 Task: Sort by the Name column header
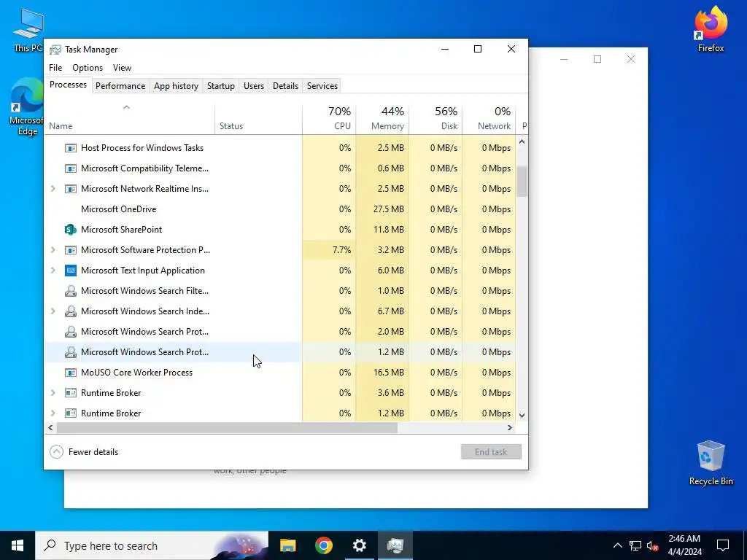tap(130, 118)
